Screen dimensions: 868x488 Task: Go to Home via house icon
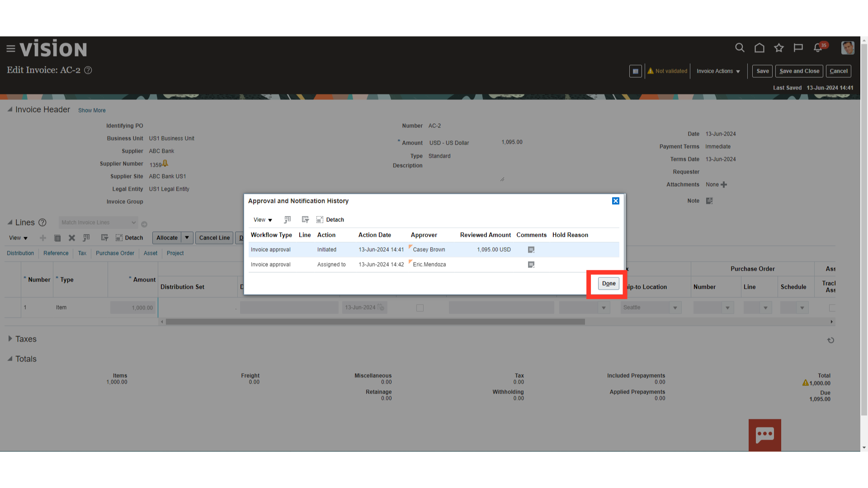coord(759,48)
